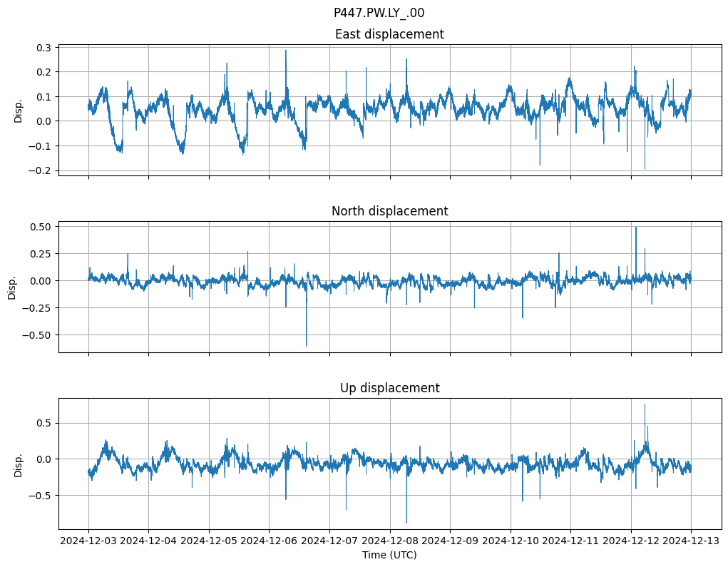Click the 0.3 tick on the East y-axis

pyautogui.click(x=43, y=48)
